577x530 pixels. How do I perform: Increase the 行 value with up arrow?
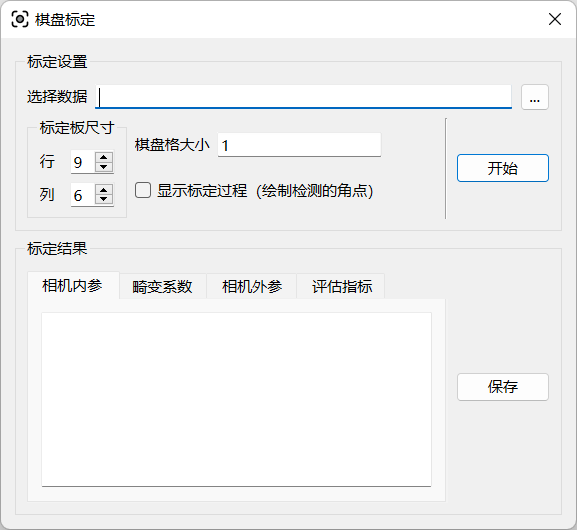pos(104,157)
